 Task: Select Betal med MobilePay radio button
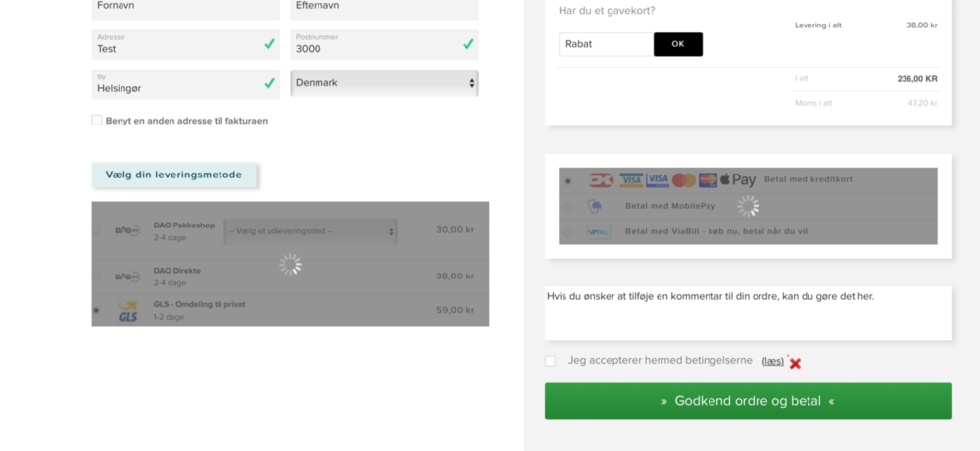coord(567,207)
